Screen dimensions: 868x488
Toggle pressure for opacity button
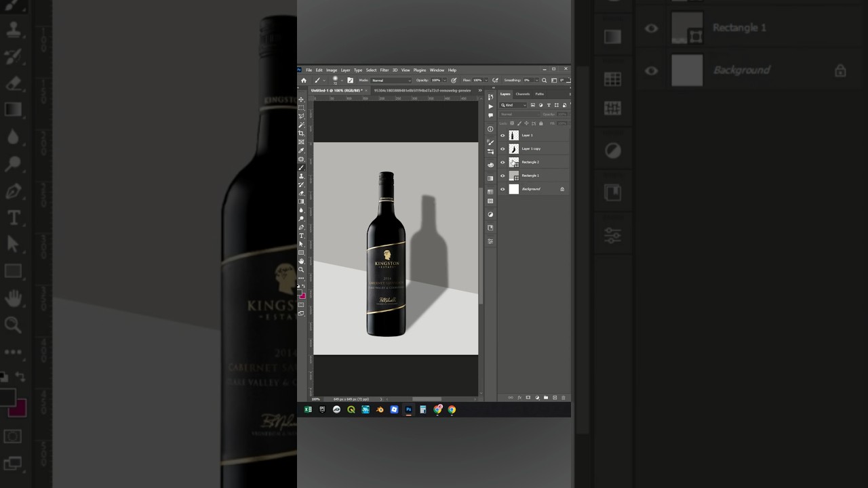[454, 80]
